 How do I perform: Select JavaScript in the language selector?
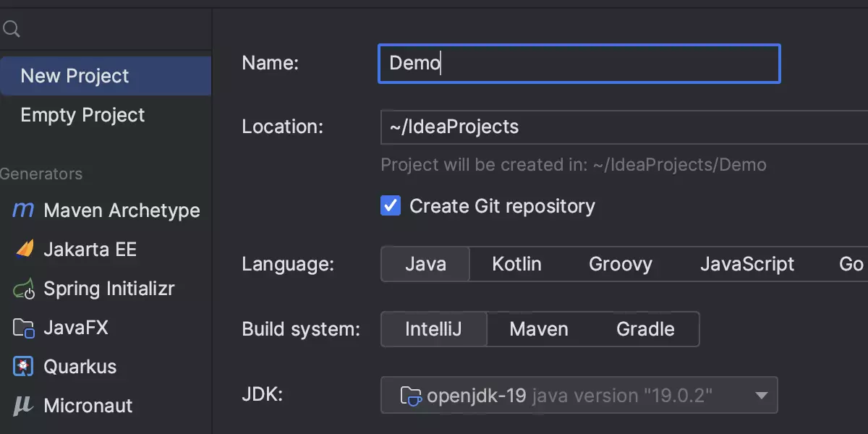[x=747, y=264]
